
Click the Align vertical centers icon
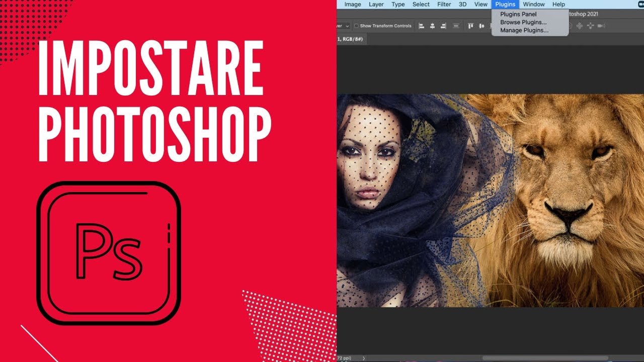(481, 26)
